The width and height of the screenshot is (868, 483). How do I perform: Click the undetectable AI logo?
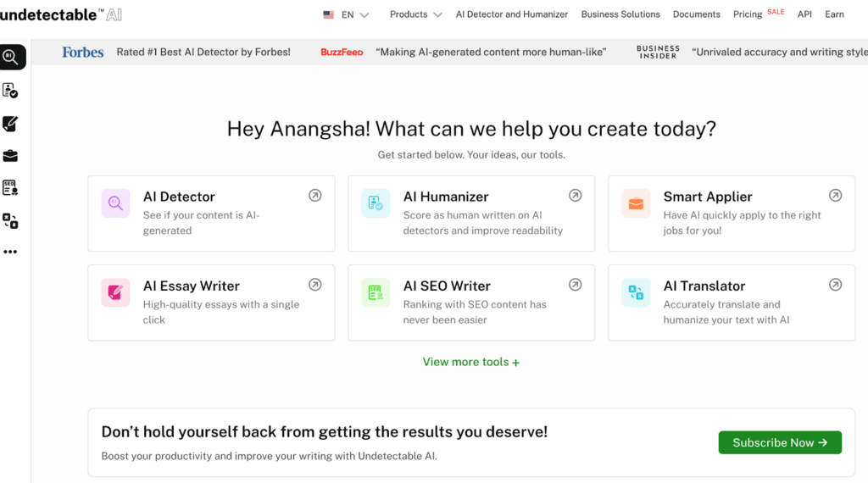pos(61,14)
